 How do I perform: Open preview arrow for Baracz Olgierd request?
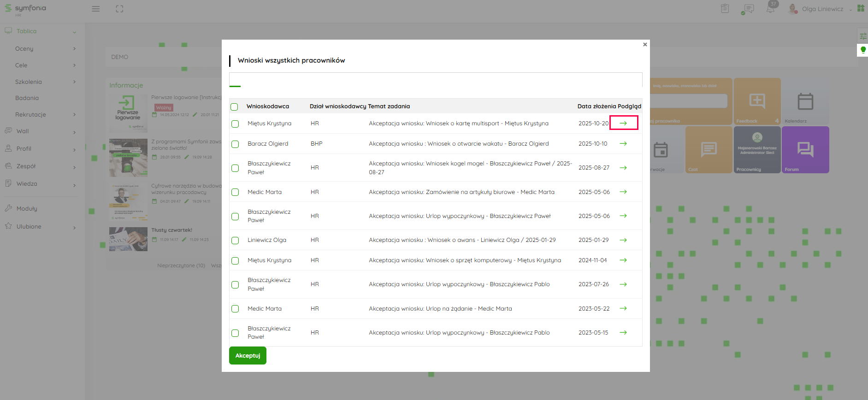pyautogui.click(x=623, y=143)
